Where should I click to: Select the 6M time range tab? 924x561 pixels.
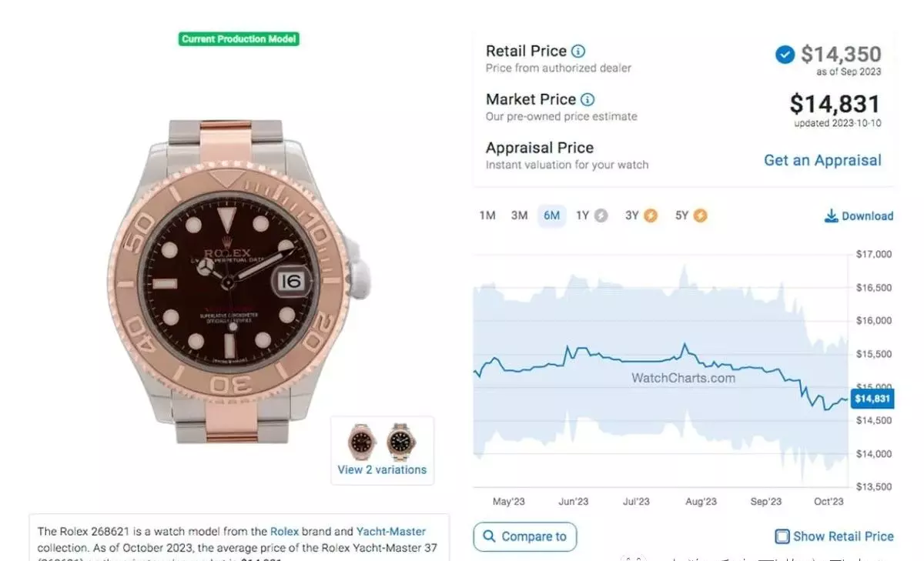click(551, 215)
